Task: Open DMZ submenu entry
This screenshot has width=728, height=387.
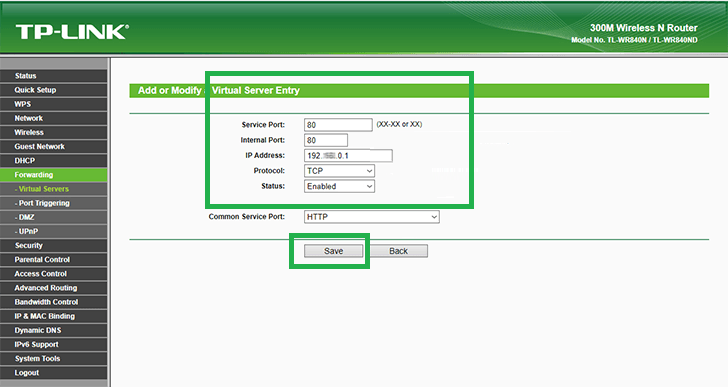Action: click(54, 217)
